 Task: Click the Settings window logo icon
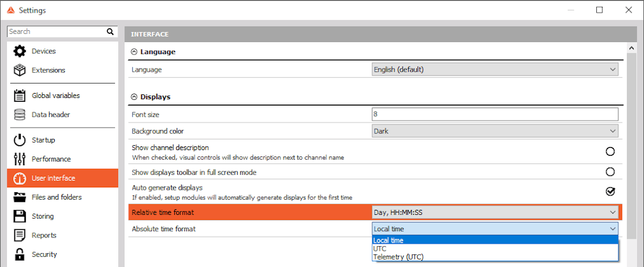(x=11, y=10)
